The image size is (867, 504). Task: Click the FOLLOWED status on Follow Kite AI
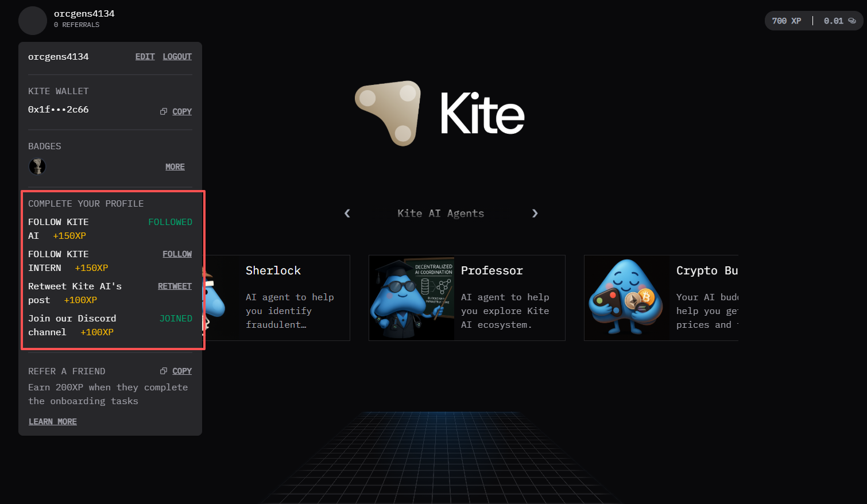point(170,222)
